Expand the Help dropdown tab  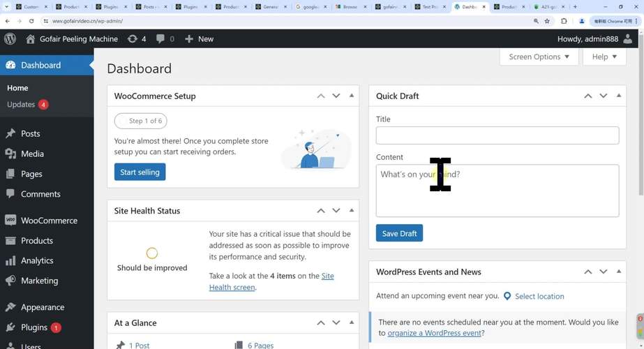pyautogui.click(x=604, y=57)
